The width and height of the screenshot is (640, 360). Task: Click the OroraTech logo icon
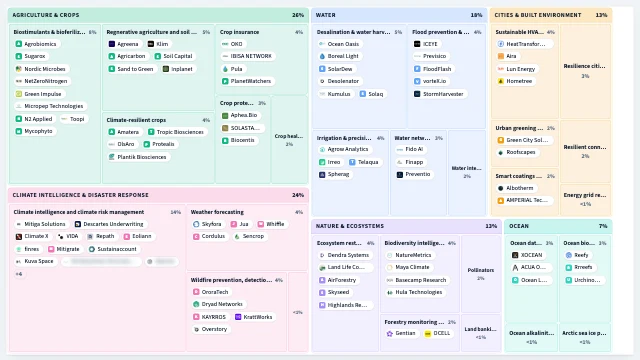coord(196,292)
